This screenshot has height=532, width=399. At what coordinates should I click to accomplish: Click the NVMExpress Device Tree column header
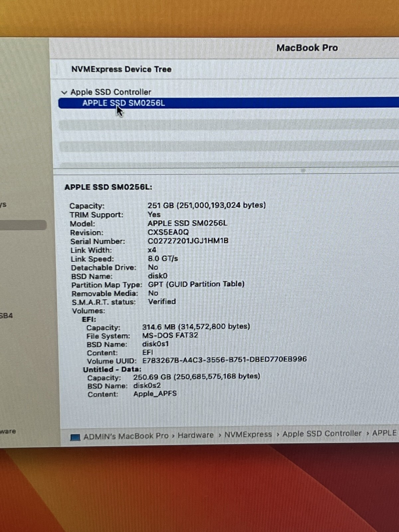pyautogui.click(x=121, y=69)
